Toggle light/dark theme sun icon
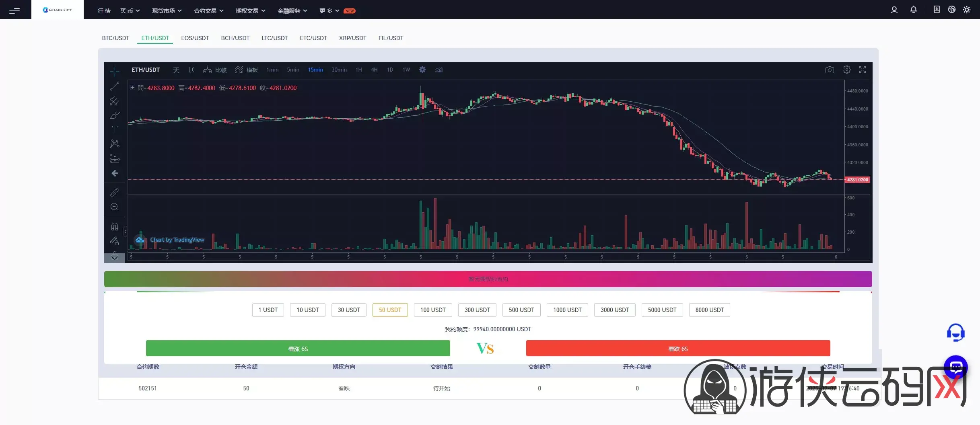The width and height of the screenshot is (980, 425). pyautogui.click(x=967, y=10)
